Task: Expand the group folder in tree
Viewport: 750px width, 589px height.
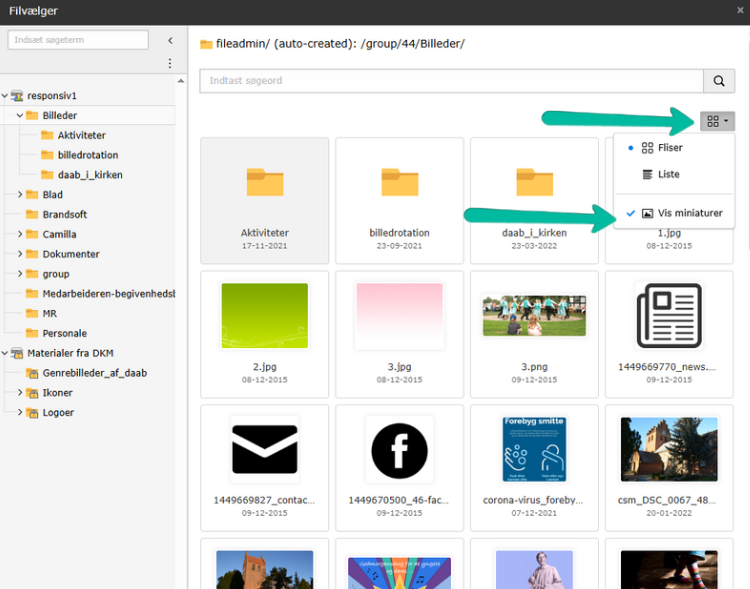Action: point(20,274)
